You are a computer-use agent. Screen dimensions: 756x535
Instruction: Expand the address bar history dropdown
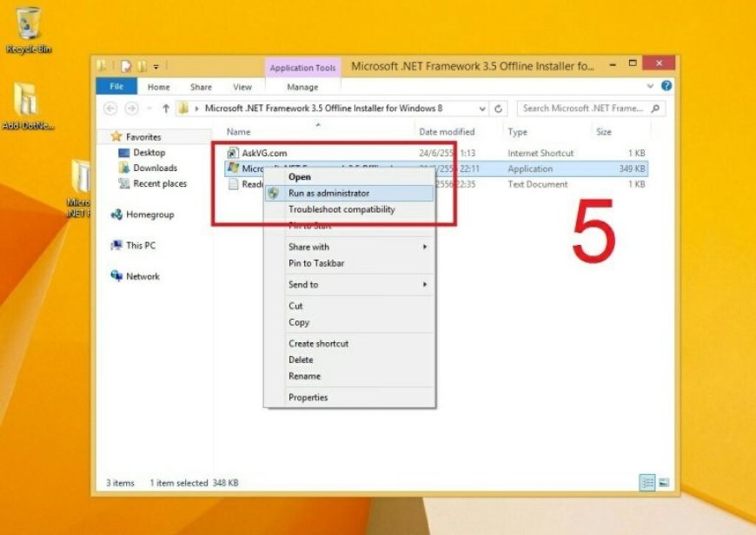click(x=481, y=109)
